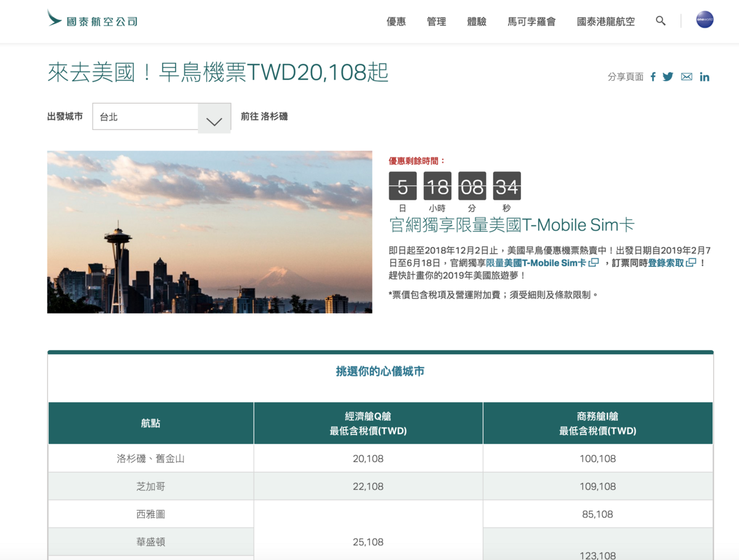Click economy fare 20,108
This screenshot has width=739, height=560.
coord(368,459)
